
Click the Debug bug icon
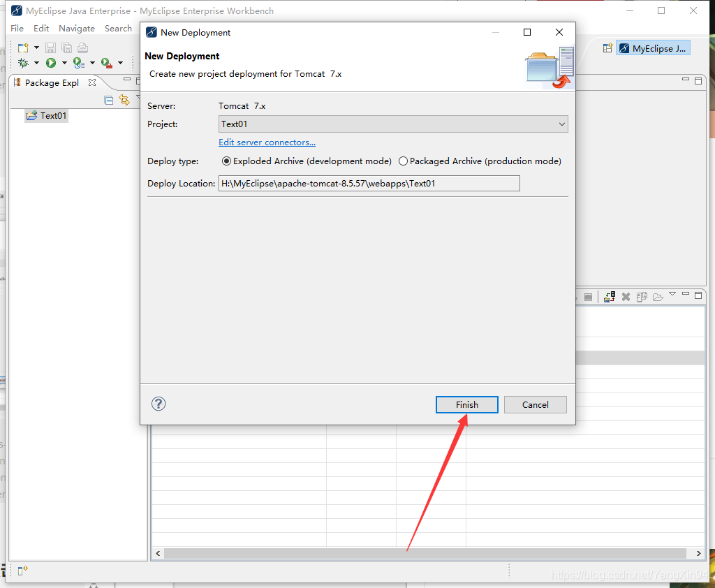point(23,62)
